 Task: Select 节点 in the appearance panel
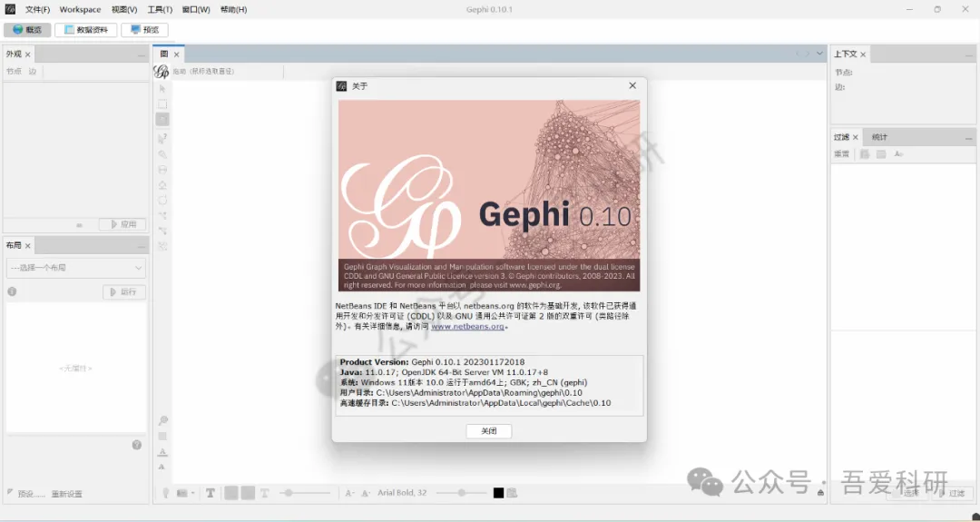point(14,72)
